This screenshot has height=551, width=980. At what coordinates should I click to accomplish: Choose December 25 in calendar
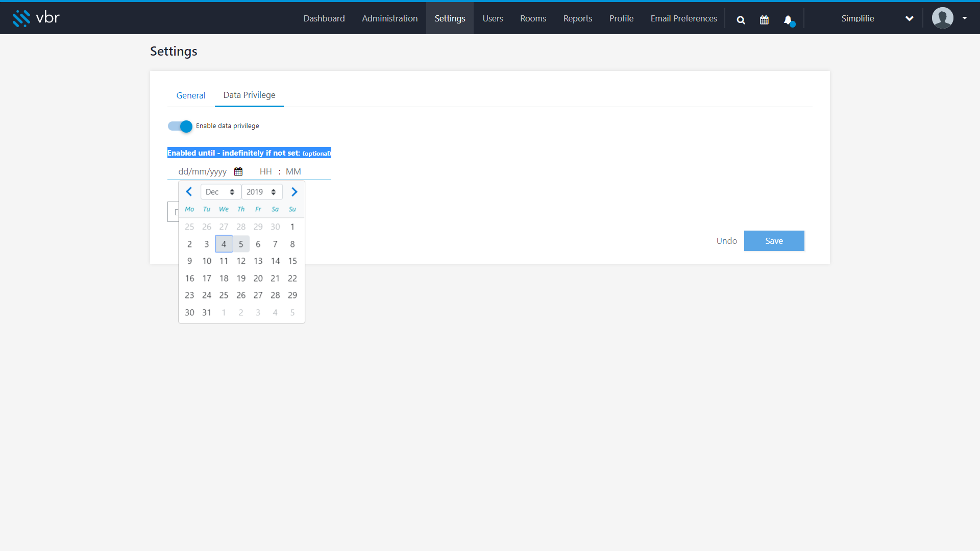[224, 295]
